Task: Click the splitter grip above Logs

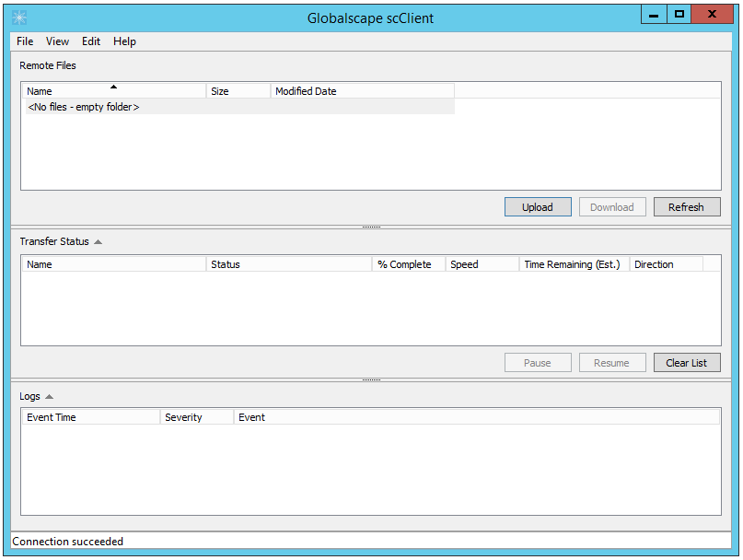Action: point(372,379)
